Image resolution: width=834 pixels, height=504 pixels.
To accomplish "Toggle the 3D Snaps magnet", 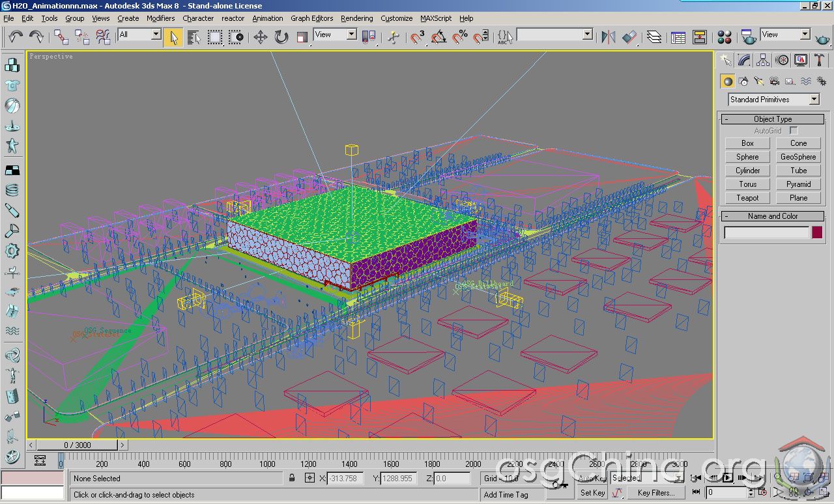I will point(418,37).
